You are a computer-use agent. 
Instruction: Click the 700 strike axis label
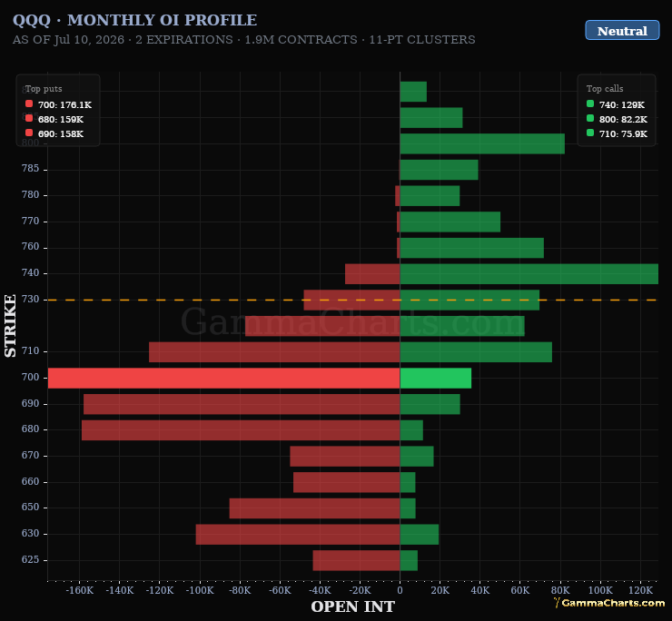31,377
